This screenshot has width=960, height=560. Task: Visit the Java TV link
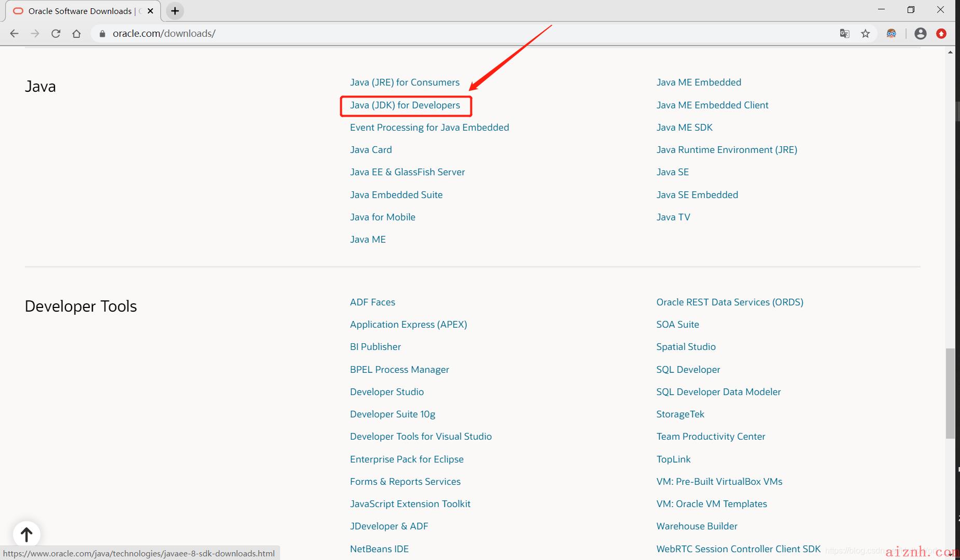673,217
